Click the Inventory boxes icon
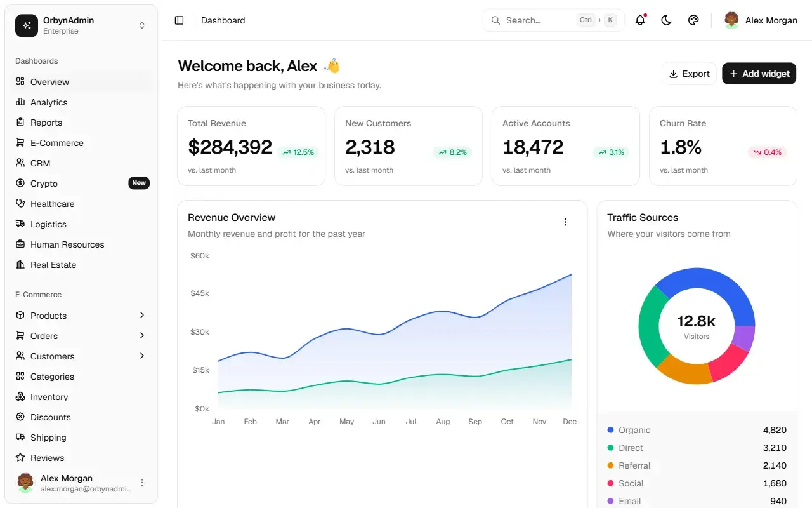 click(20, 397)
